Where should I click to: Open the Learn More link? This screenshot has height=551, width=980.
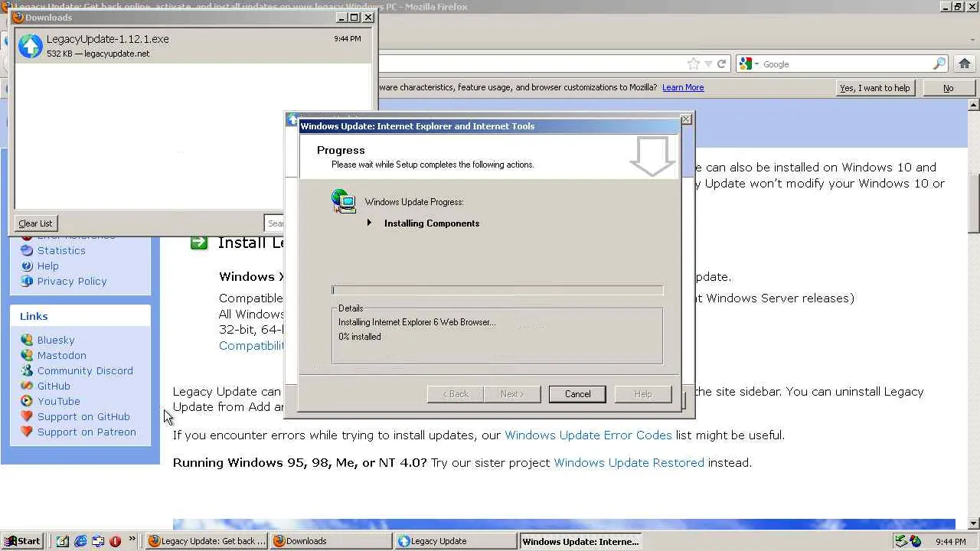683,87
